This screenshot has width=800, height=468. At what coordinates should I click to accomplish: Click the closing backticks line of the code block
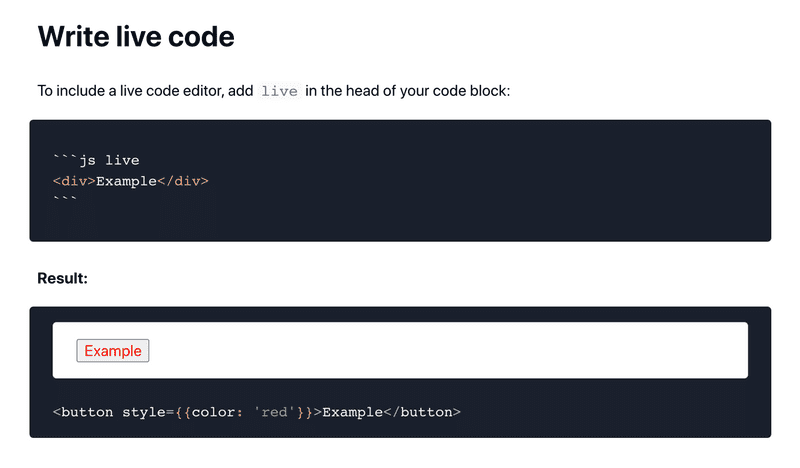65,199
